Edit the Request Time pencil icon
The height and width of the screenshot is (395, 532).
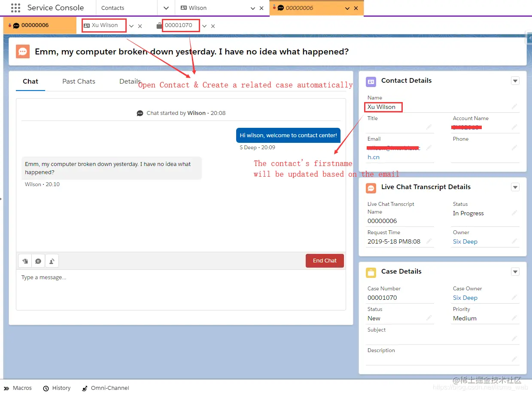tap(429, 241)
